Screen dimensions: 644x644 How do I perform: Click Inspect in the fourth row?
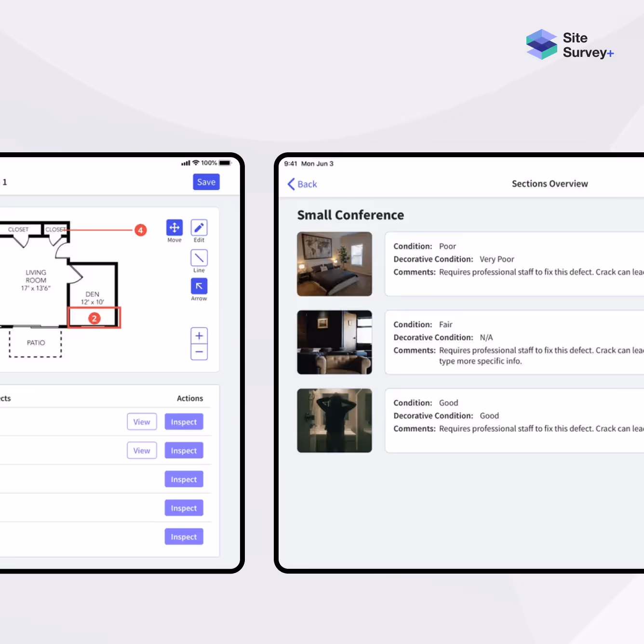[184, 508]
